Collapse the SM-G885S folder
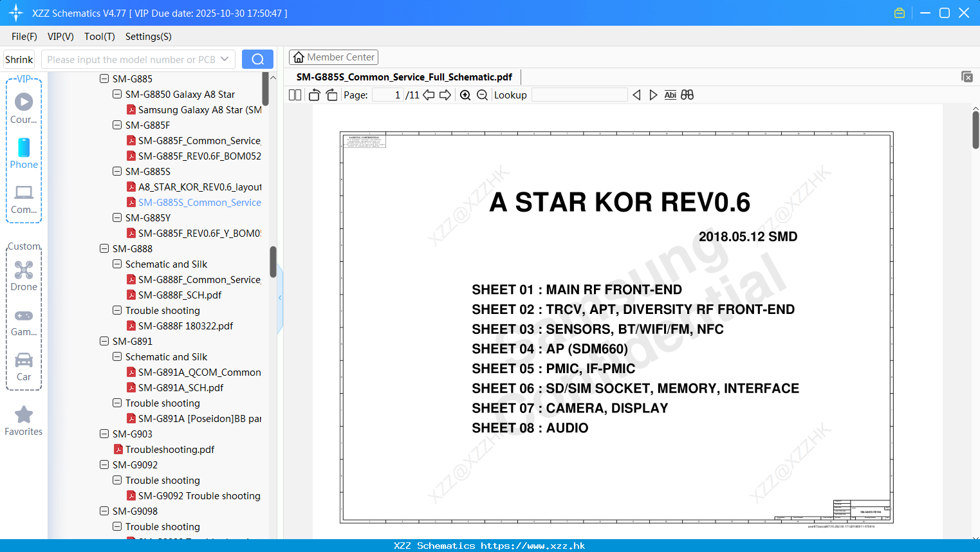This screenshot has width=980, height=552. click(117, 171)
